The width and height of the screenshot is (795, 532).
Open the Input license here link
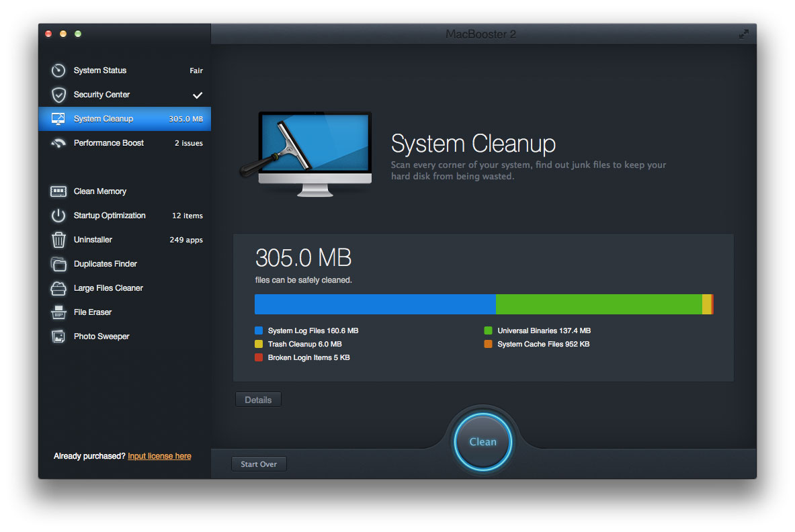click(159, 456)
